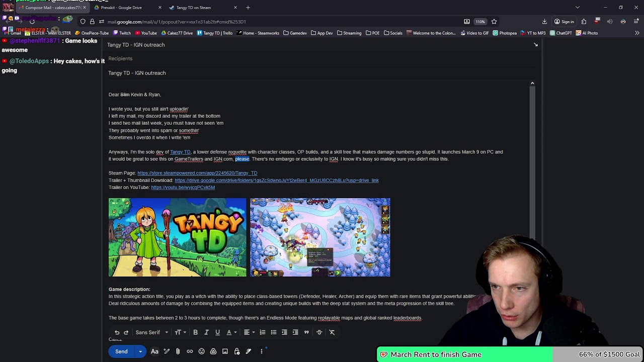Screen dimensions: 644x362
Task: Open the youtu.be trailer link
Action: click(183, 188)
